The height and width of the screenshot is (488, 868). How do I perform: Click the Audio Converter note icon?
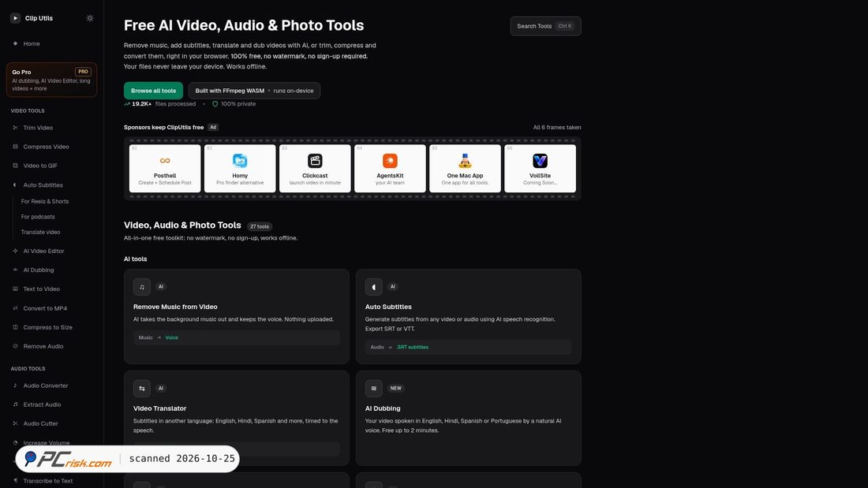tap(16, 386)
